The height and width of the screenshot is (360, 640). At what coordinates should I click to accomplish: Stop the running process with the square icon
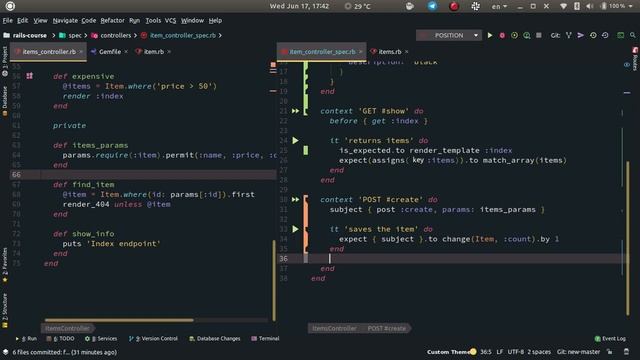click(x=539, y=36)
